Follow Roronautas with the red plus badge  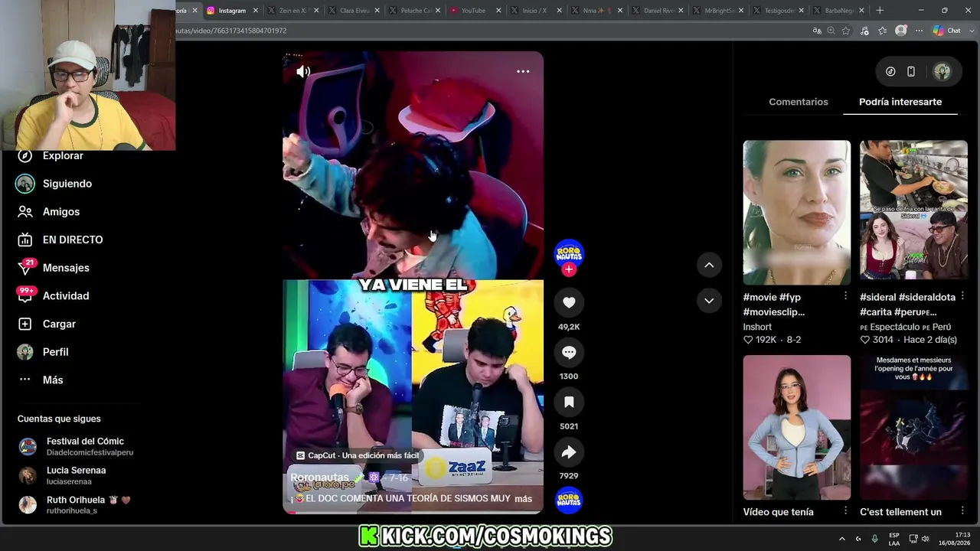tap(569, 269)
